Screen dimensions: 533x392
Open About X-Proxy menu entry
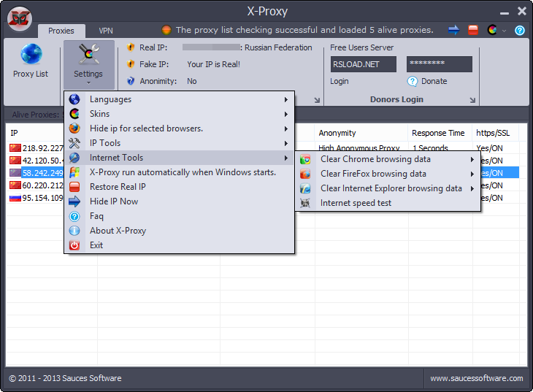click(x=179, y=231)
